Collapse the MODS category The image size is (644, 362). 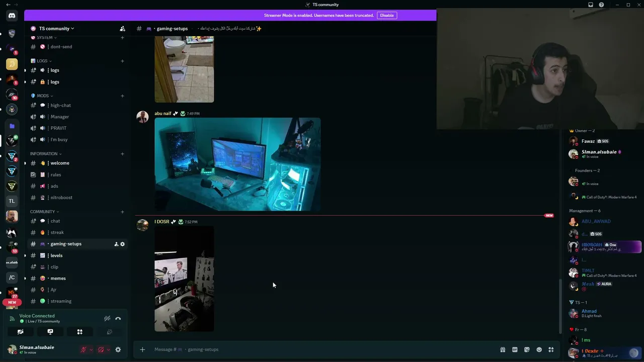[42, 96]
